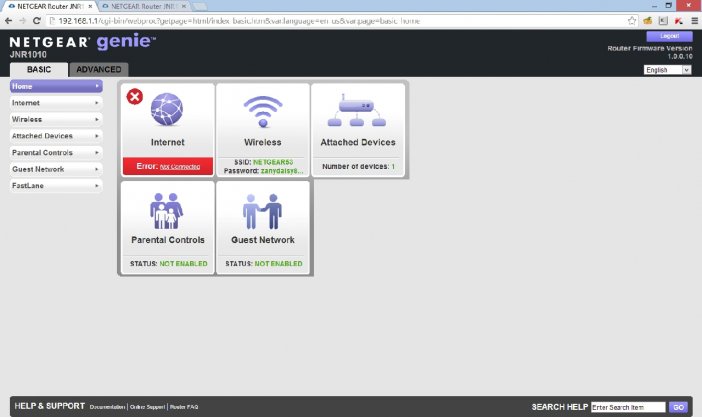Click the HELP & SUPPORT heading
The image size is (702, 417).
50,406
